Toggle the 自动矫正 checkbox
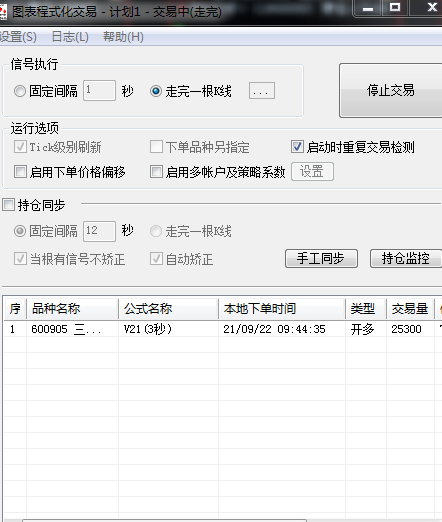The height and width of the screenshot is (522, 442). 156,259
